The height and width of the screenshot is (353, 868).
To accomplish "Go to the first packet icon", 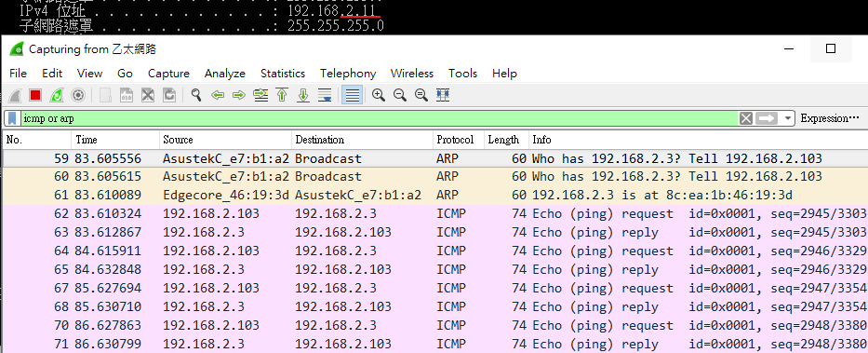I will pyautogui.click(x=282, y=95).
